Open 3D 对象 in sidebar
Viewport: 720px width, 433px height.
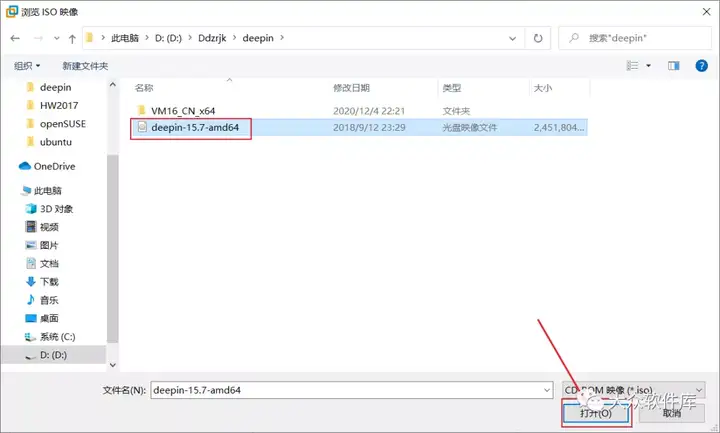[x=56, y=209]
